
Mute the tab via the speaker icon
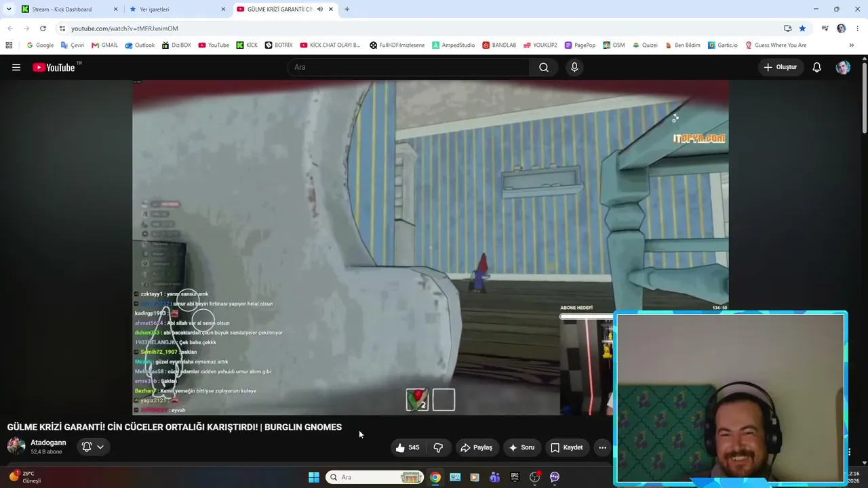(320, 9)
